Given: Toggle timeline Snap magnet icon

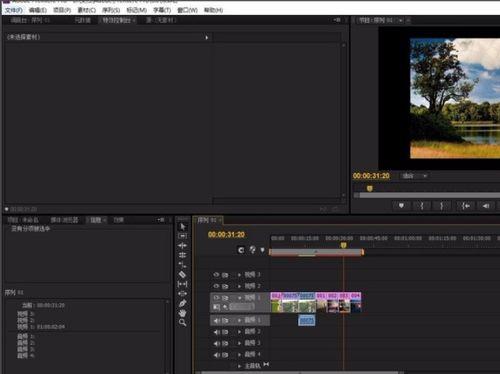Looking at the screenshot, I should coord(241,250).
